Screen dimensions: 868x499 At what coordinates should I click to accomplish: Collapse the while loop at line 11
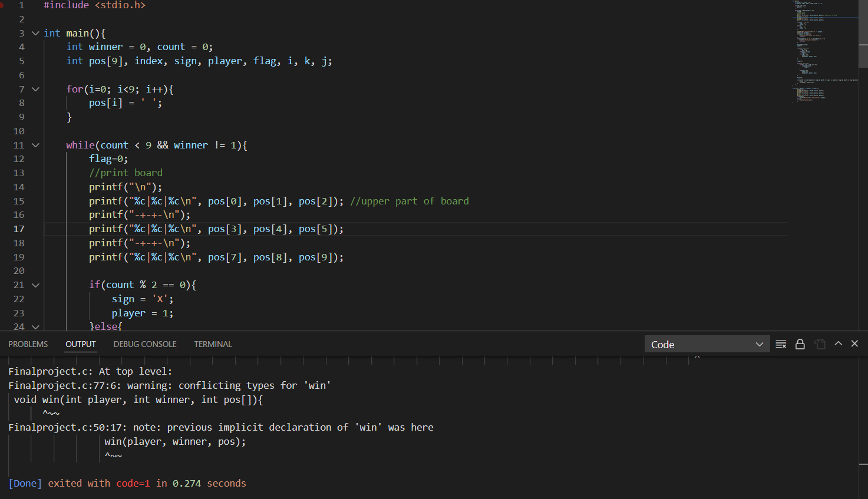tap(35, 145)
